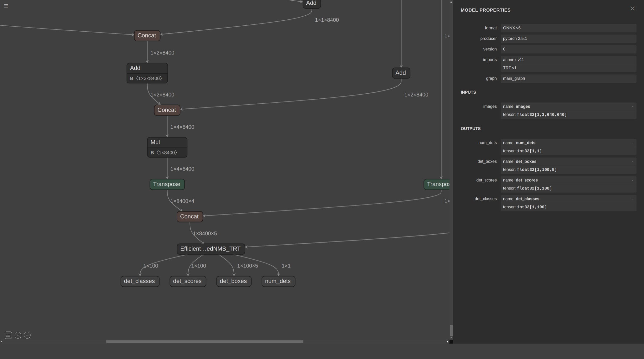Screen dimensions: 644x359
Task: Click vertical scrollbar up arrow
Action: tap(451, 2)
